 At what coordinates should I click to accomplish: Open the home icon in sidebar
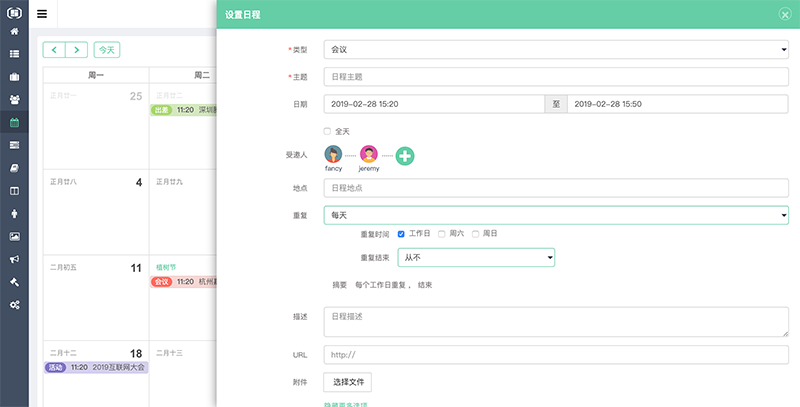14,32
